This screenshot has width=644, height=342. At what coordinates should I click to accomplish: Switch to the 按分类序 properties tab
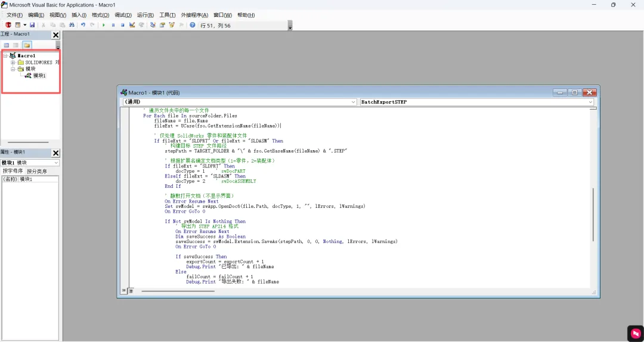[37, 171]
